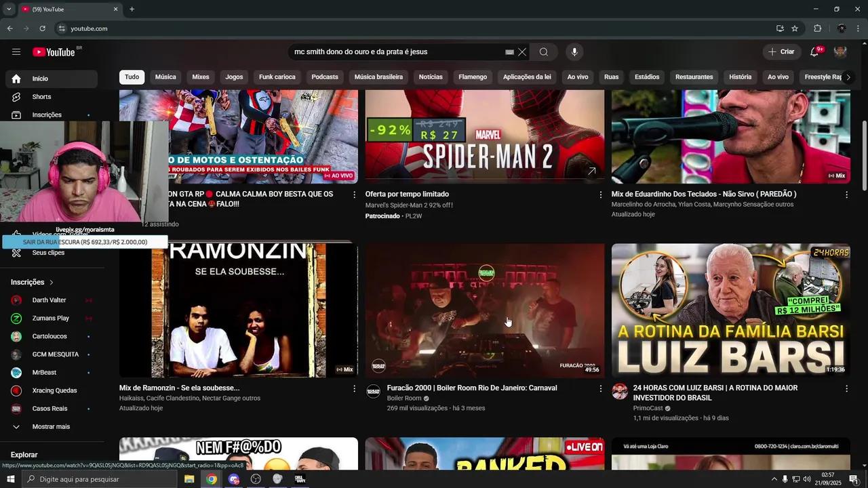Select the Flamengo filter chip
This screenshot has width=868, height=488.
click(473, 77)
